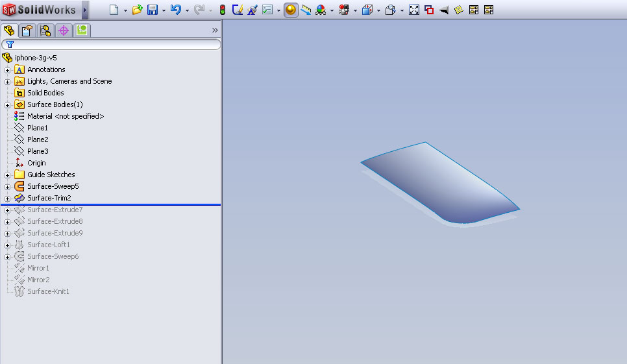Click the Section View cube icon
The image size is (627, 364).
367,10
